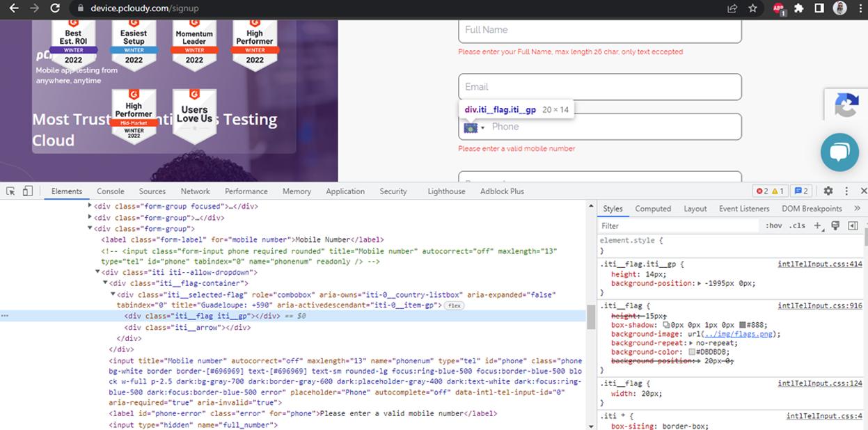Image resolution: width=868 pixels, height=430 pixels.
Task: Switch to the Console tab
Action: pos(111,191)
